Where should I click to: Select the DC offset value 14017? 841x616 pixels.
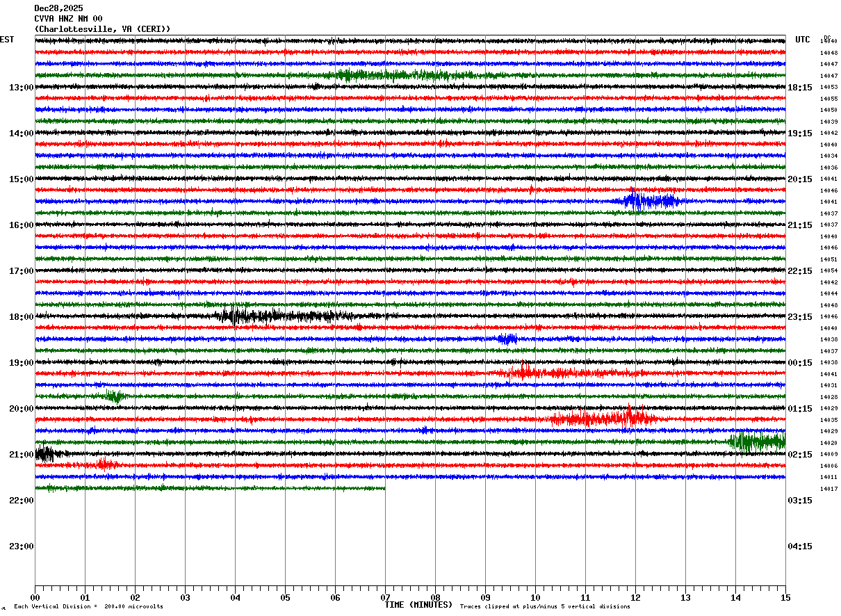[x=828, y=489]
